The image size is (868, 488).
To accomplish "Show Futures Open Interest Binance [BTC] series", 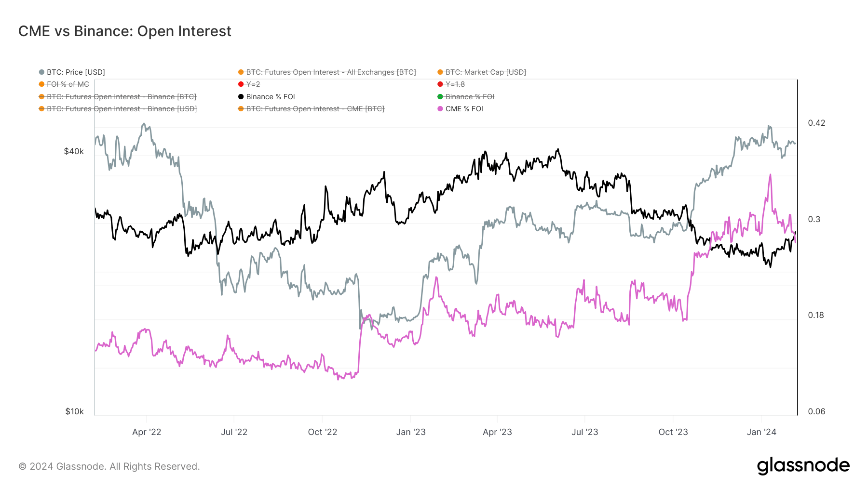I will coord(122,97).
